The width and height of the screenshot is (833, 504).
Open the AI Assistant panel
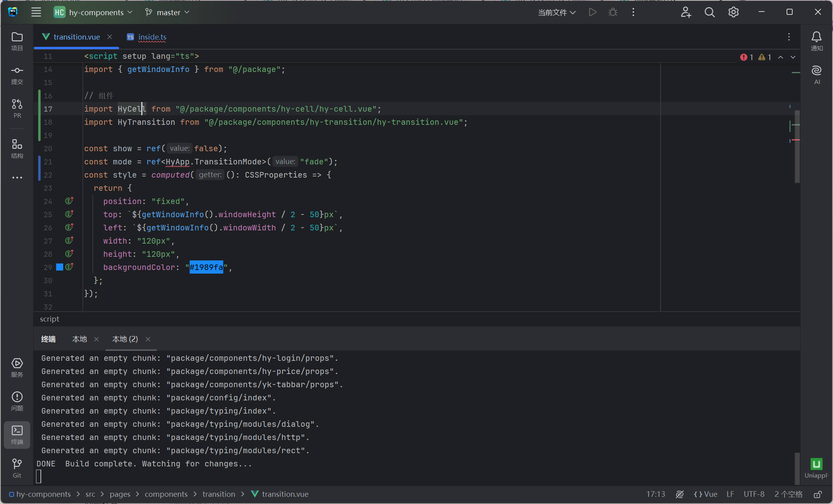point(816,75)
